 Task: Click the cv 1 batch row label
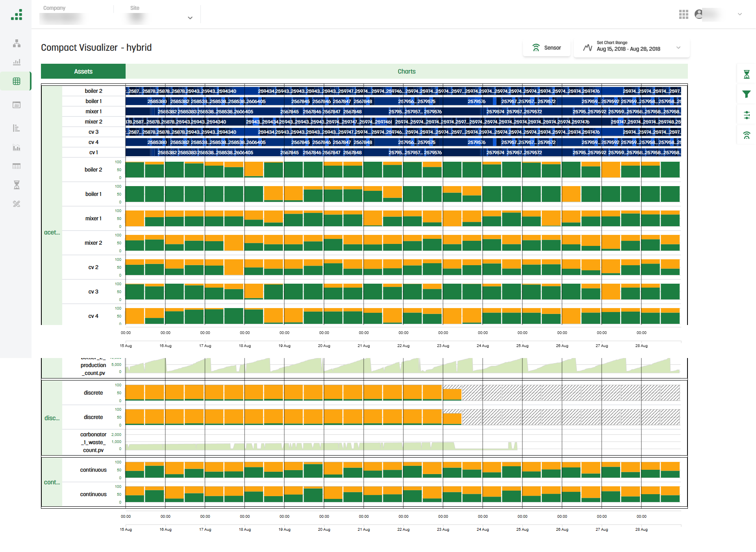click(93, 152)
